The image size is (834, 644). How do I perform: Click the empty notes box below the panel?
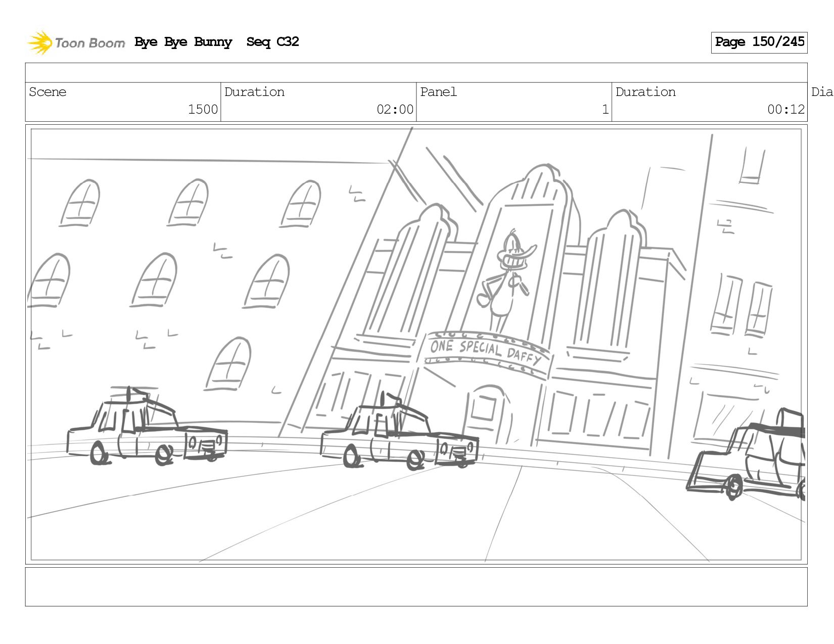(x=416, y=587)
